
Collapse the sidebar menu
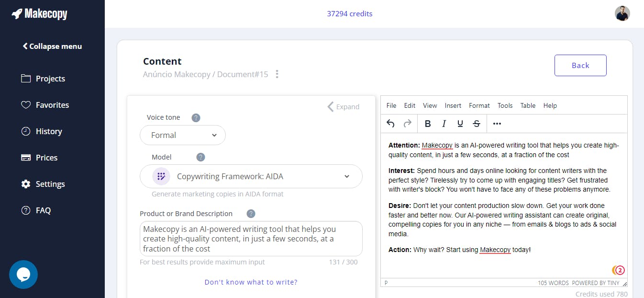(52, 46)
